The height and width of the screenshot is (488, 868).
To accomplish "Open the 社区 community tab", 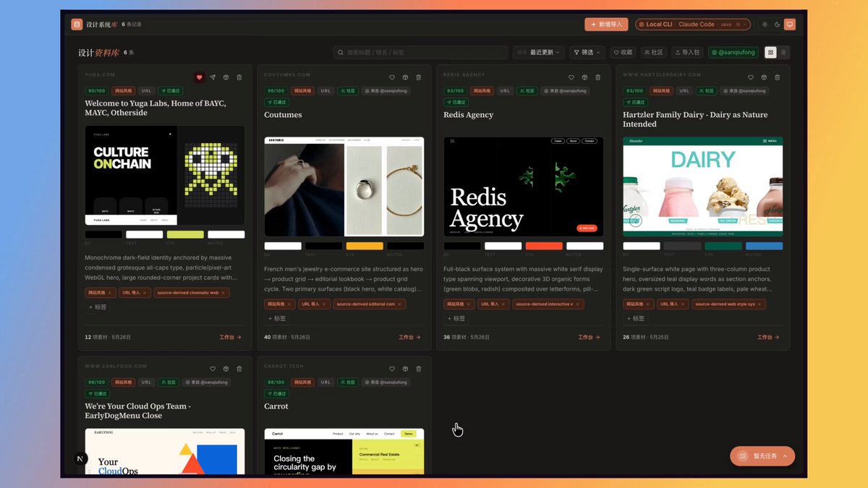I will tap(654, 52).
